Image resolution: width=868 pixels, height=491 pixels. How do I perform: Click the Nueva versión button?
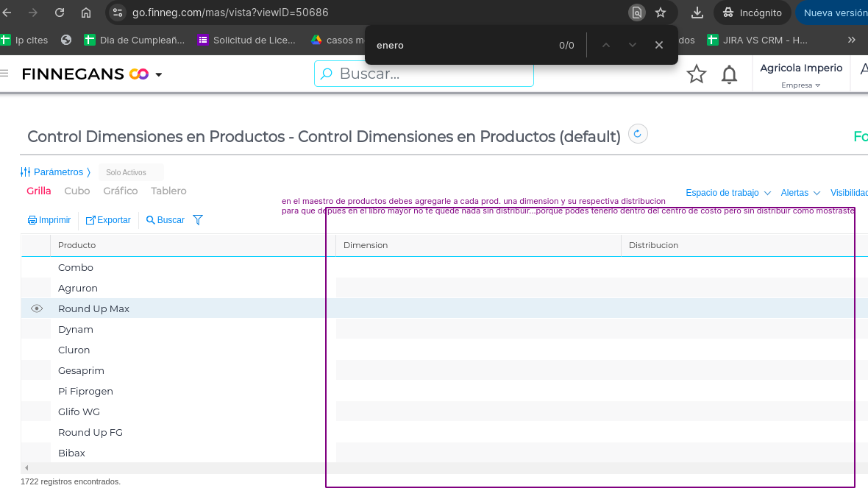pos(832,13)
